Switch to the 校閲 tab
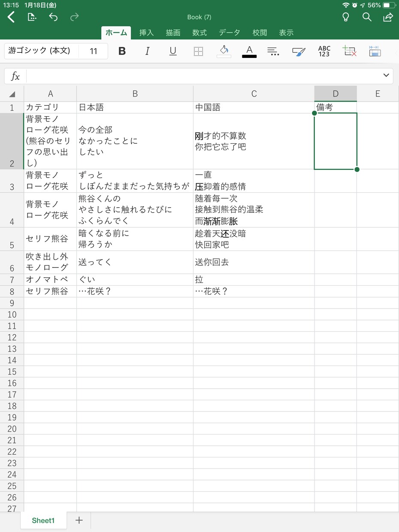Screen dimensions: 399x532 (260, 33)
